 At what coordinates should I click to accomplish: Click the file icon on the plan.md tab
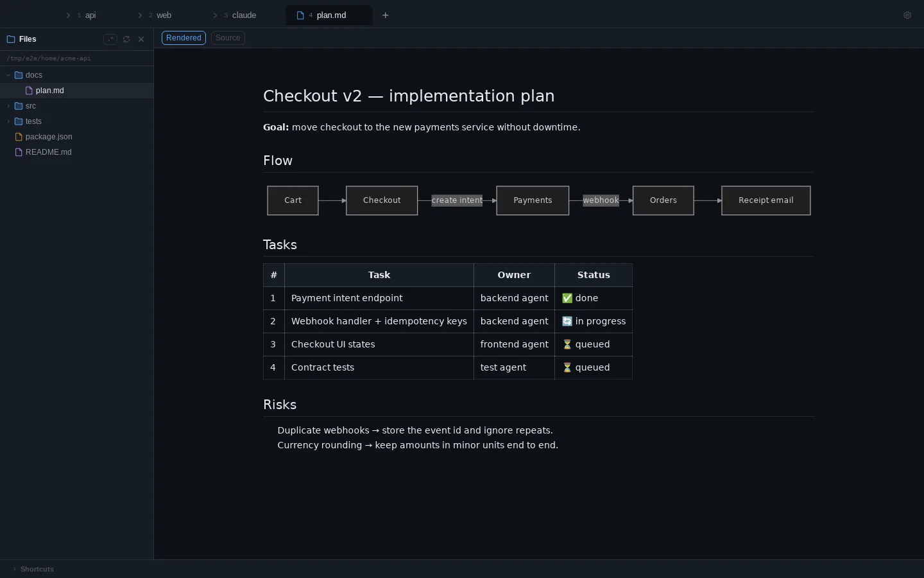point(300,15)
